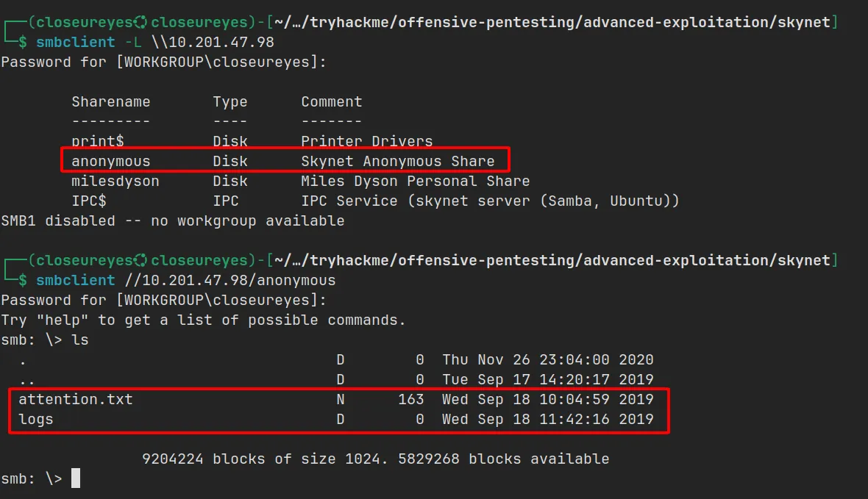Select the attention.txt file name
Screen dimensions: 868x499
(76, 400)
